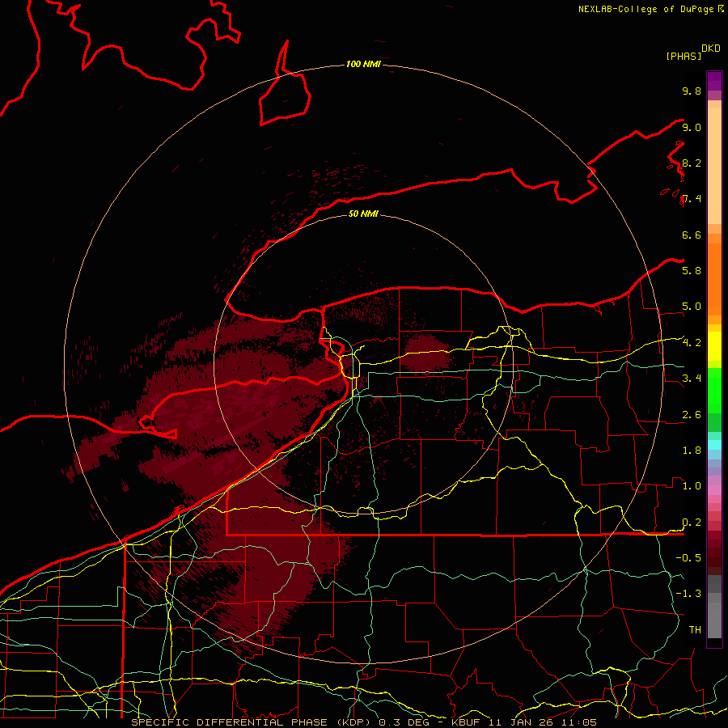
Task: Pick the orange segment of color bar
Action: tap(714, 278)
